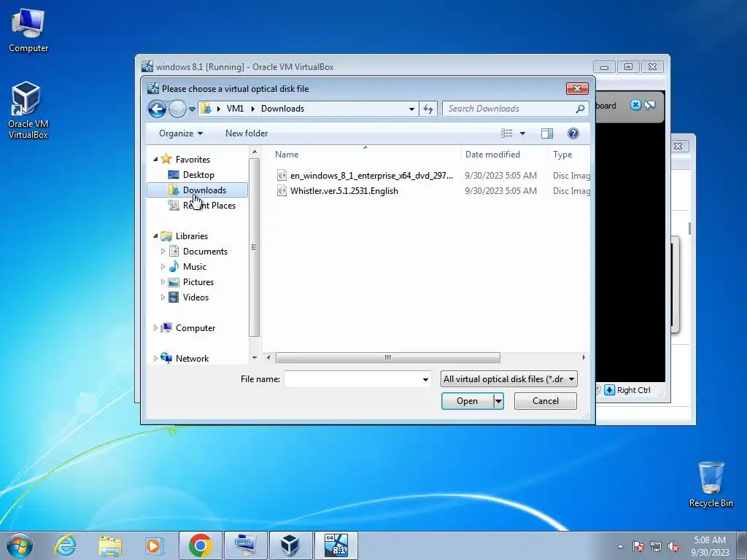Open the File name dropdown arrow
The image size is (747, 560).
pyautogui.click(x=425, y=379)
